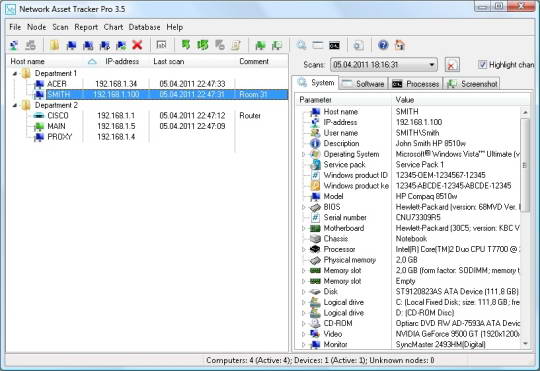Viewport: 540px width, 371px height.
Task: Click the green computer icon after report icon
Action: pyautogui.click(x=260, y=45)
